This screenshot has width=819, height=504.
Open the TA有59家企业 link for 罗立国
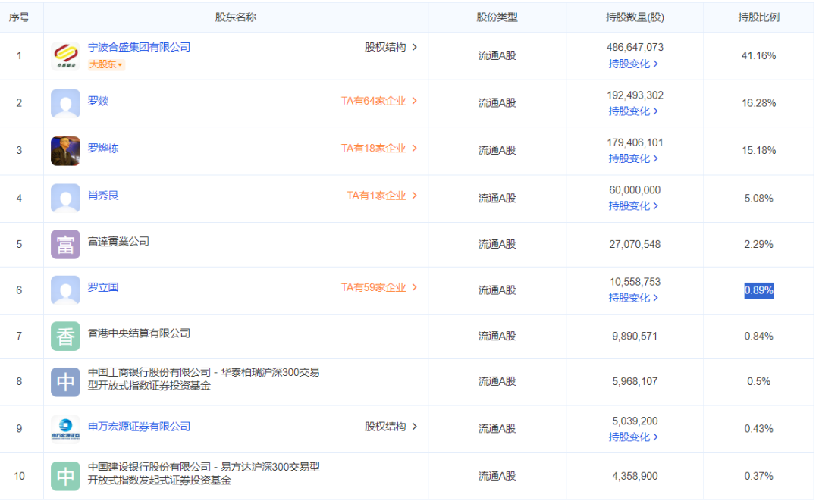coord(379,288)
